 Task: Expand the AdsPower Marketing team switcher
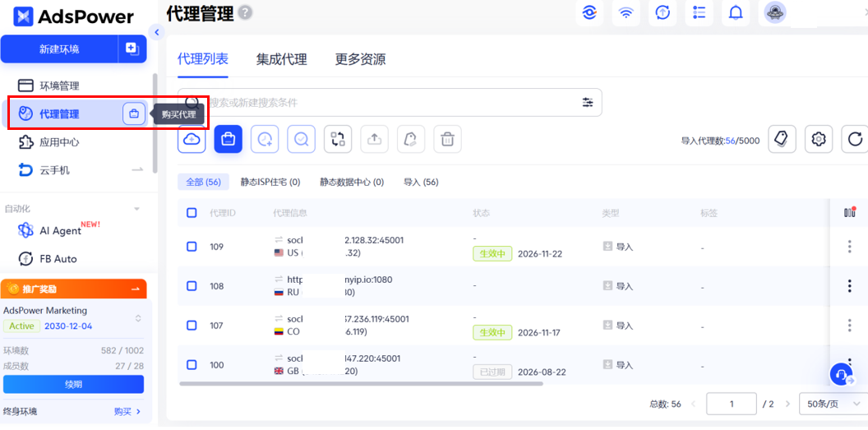138,318
